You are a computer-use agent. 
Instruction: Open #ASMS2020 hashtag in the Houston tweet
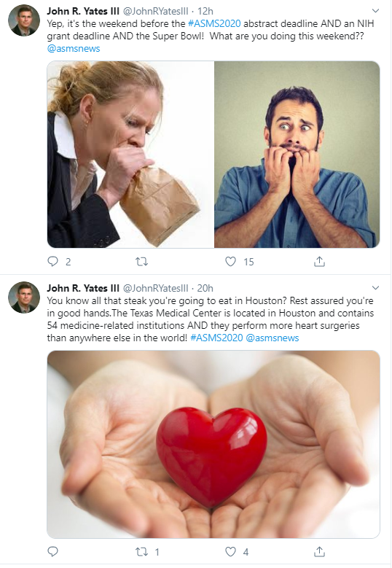(216, 338)
